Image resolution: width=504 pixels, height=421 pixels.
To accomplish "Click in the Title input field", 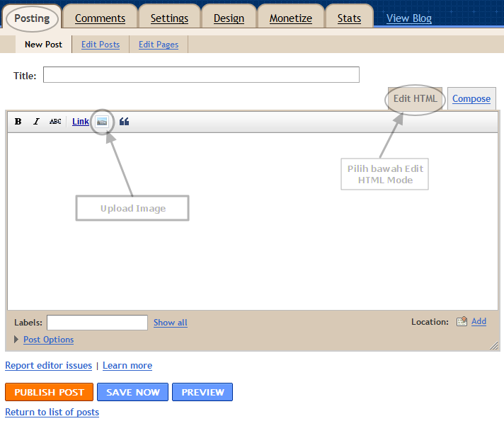I will click(201, 74).
